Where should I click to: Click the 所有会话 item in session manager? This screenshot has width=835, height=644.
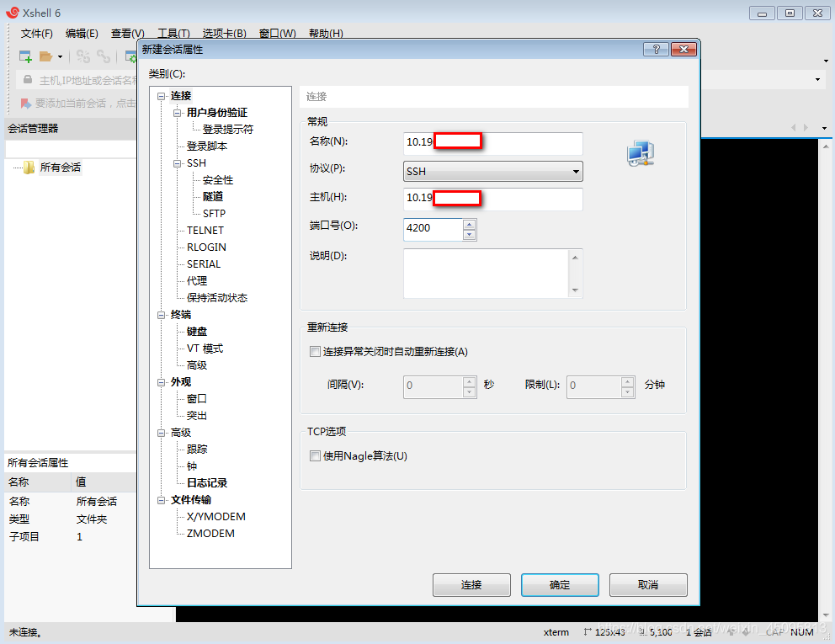(x=61, y=168)
